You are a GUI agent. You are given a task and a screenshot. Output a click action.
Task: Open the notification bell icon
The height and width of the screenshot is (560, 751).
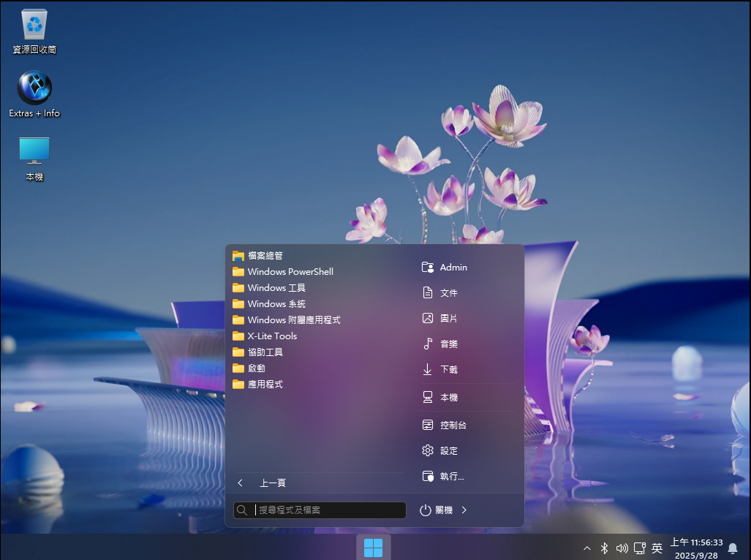point(732,548)
